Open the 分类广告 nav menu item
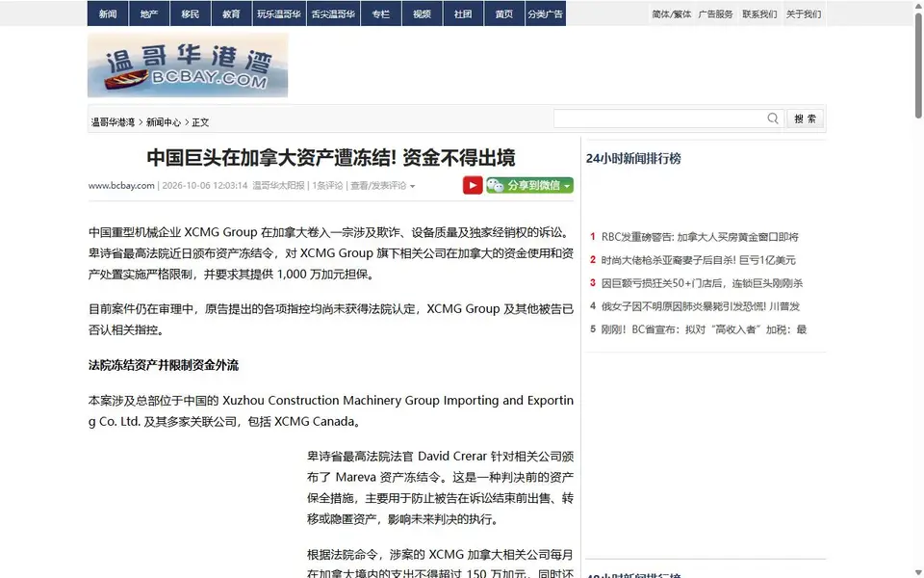 pos(546,13)
